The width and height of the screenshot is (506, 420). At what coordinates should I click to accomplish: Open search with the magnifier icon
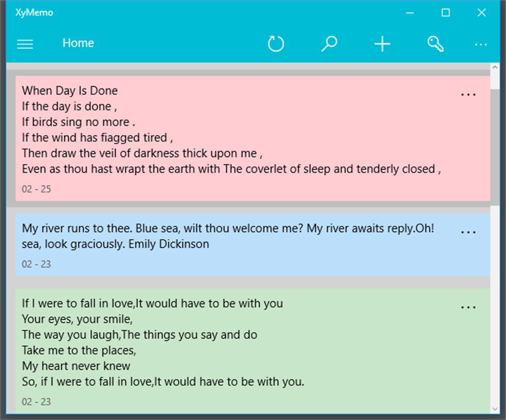point(329,44)
